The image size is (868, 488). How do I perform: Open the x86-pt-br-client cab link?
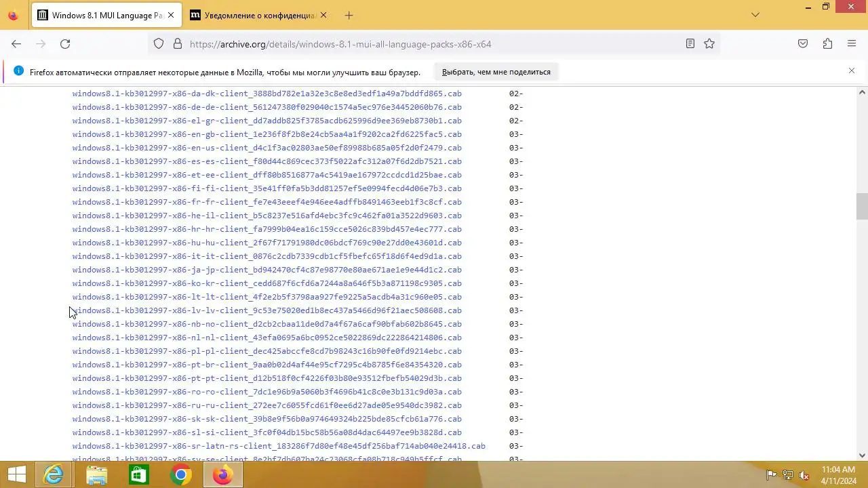pos(267,365)
